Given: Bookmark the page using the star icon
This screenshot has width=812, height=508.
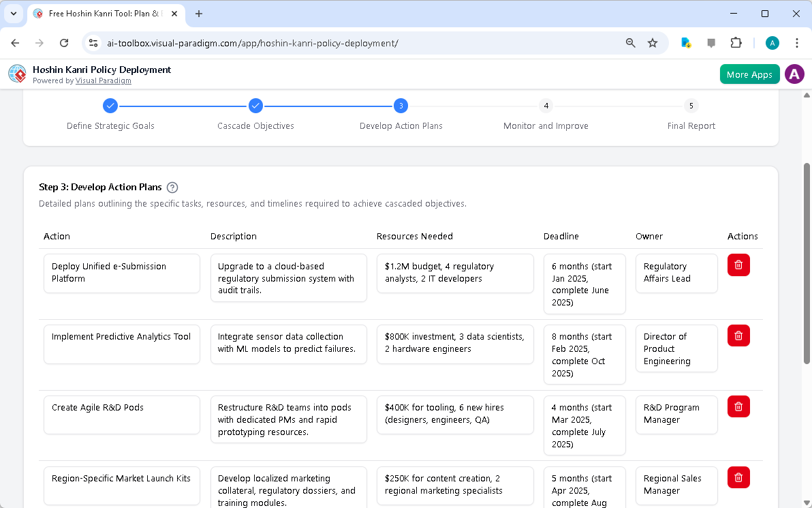Looking at the screenshot, I should 653,42.
